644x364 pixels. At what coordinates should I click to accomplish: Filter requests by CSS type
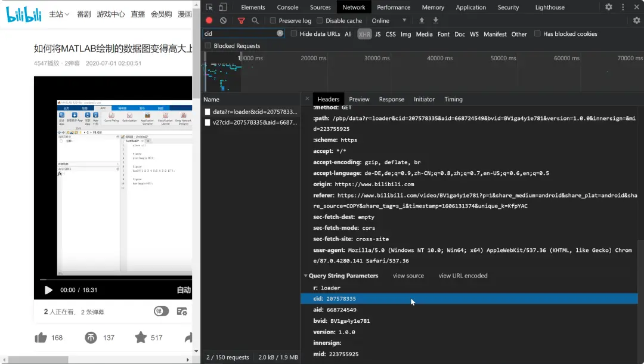pyautogui.click(x=391, y=34)
